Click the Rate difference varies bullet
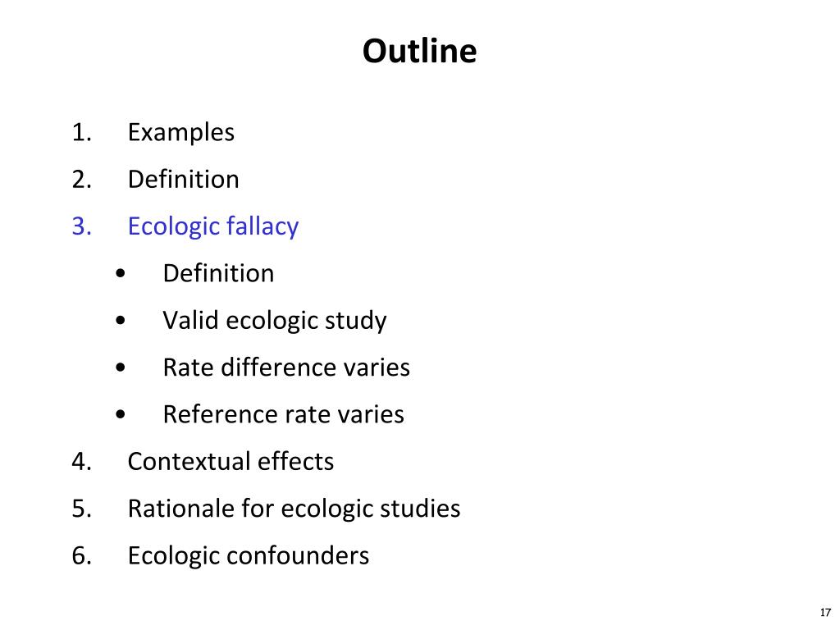 coord(286,367)
